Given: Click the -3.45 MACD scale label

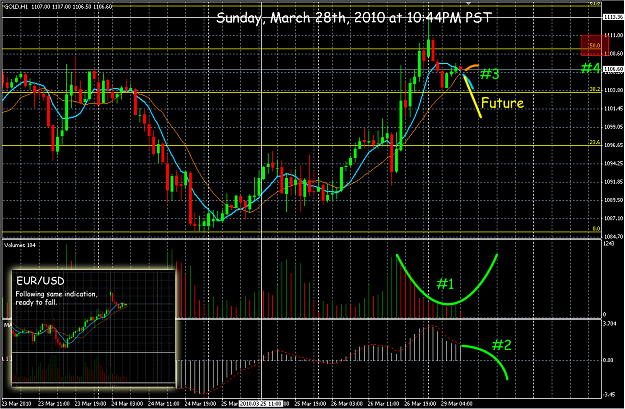Looking at the screenshot, I should (610, 394).
